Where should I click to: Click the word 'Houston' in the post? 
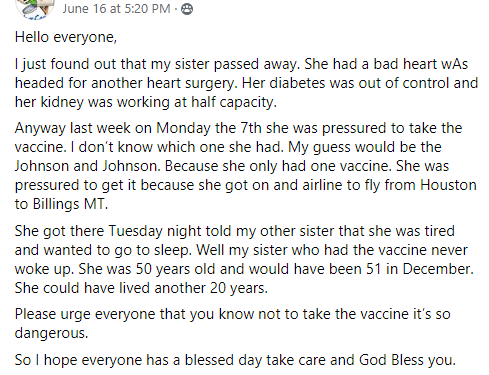[x=448, y=185]
